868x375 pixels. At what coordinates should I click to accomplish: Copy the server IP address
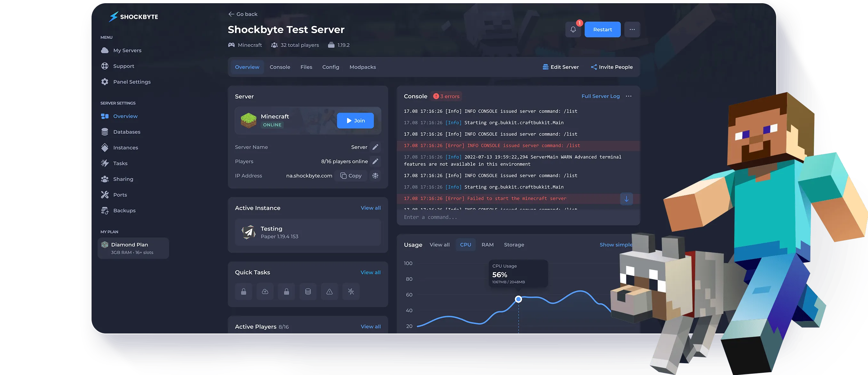point(350,176)
